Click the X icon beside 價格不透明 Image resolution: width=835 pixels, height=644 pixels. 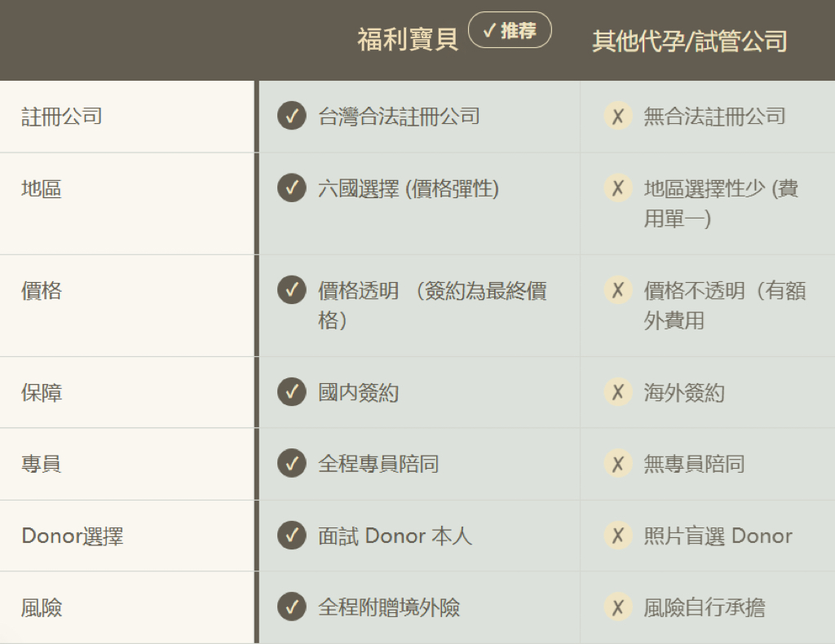(x=618, y=290)
